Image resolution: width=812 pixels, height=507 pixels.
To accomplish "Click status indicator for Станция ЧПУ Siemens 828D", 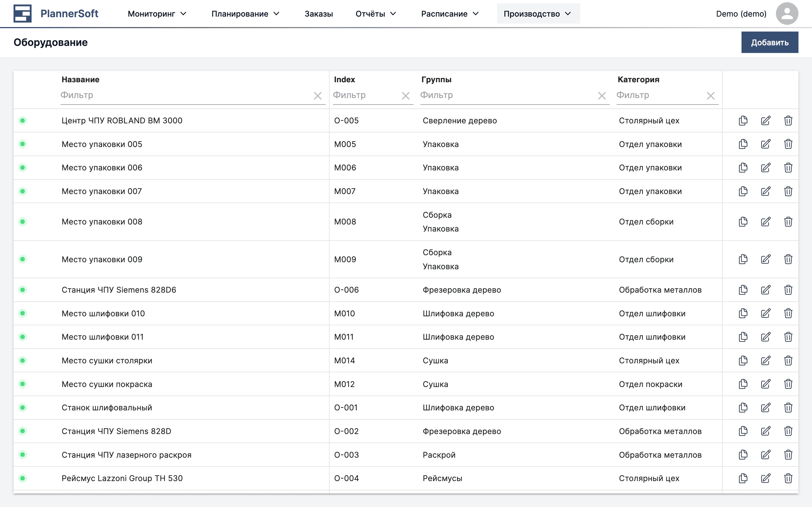I will (x=23, y=431).
